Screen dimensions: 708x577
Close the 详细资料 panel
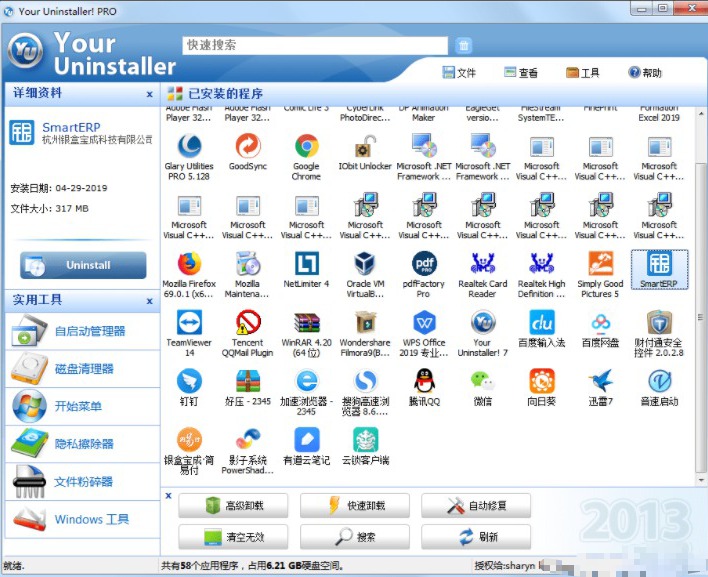pyautogui.click(x=149, y=94)
